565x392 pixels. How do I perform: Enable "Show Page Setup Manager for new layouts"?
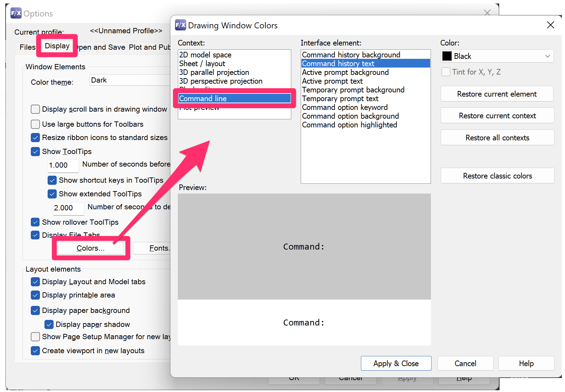click(35, 337)
